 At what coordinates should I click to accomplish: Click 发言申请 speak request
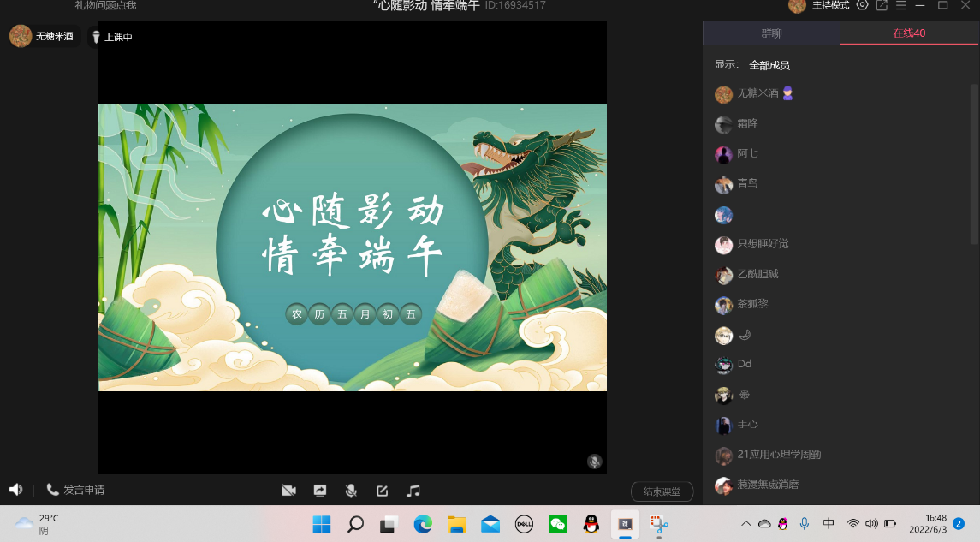(75, 490)
